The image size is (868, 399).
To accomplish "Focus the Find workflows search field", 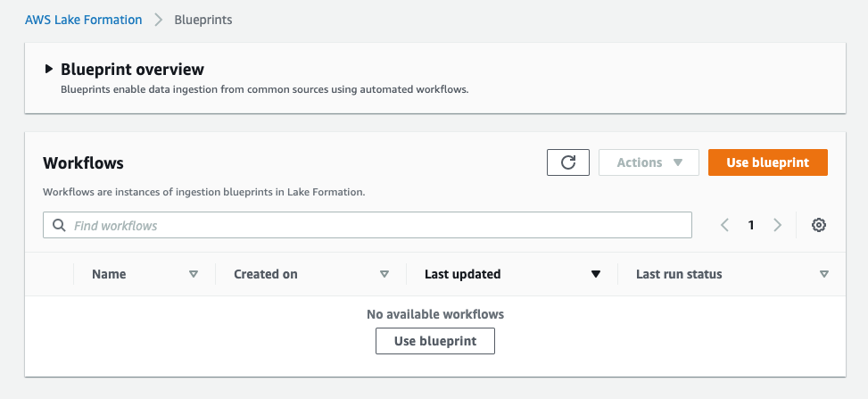I will point(375,226).
